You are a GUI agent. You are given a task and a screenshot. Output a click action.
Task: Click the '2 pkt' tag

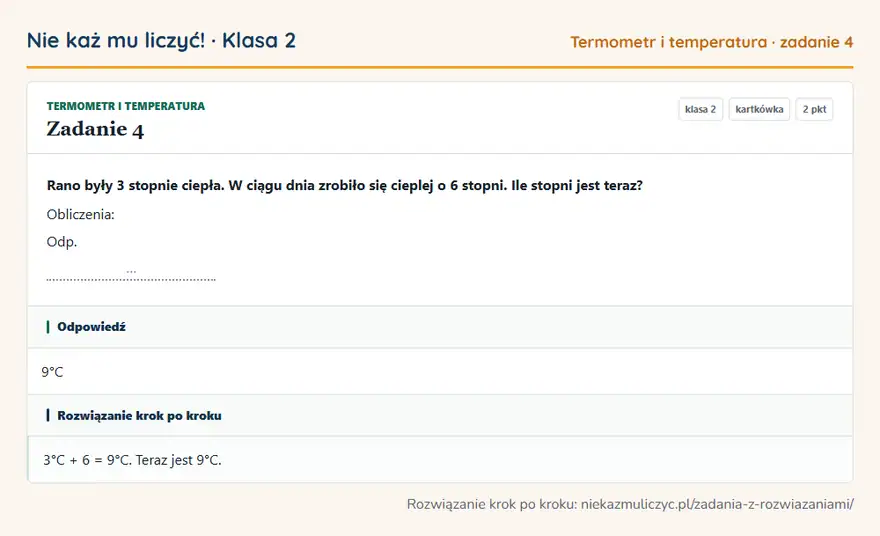pos(814,109)
